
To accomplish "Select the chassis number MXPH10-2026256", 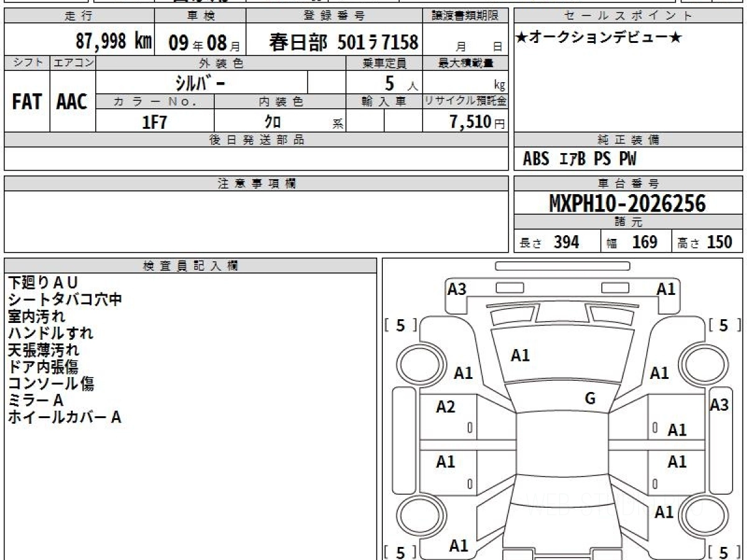I will 627,203.
